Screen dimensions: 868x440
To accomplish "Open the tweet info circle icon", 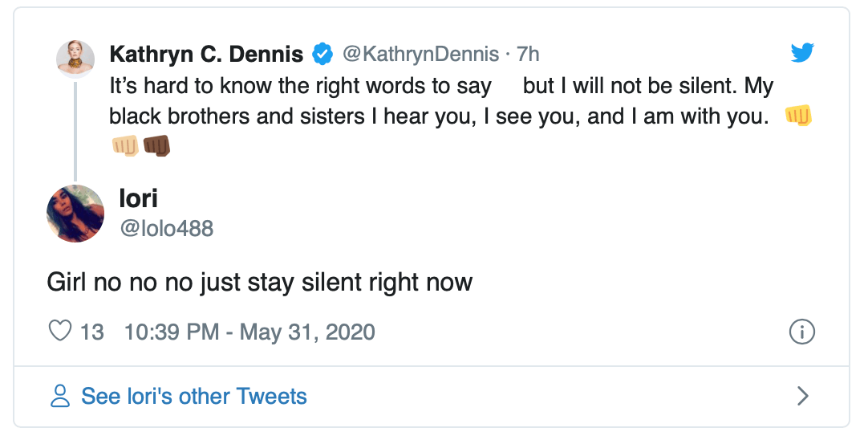I will click(801, 331).
